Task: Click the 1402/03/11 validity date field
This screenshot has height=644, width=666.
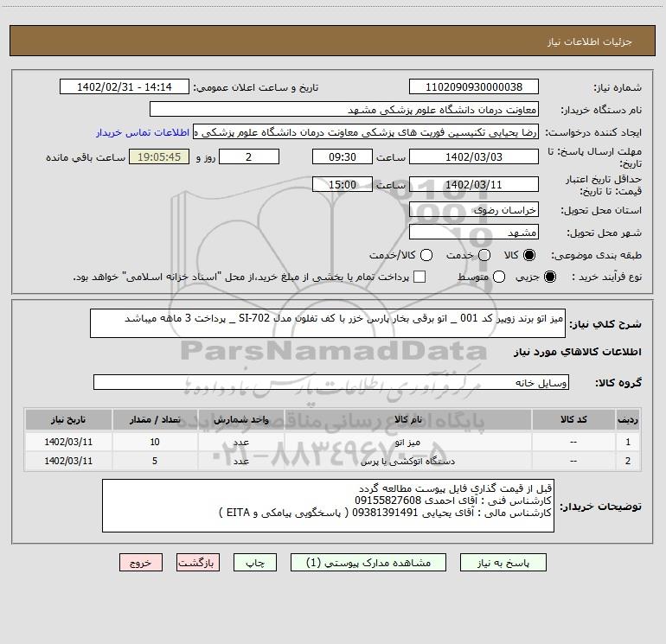Action: pos(474,184)
